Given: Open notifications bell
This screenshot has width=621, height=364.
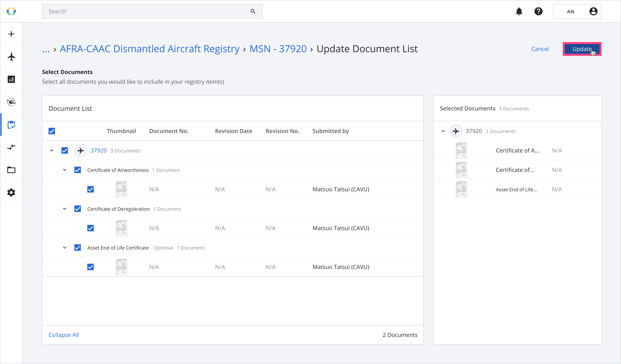Looking at the screenshot, I should [519, 11].
